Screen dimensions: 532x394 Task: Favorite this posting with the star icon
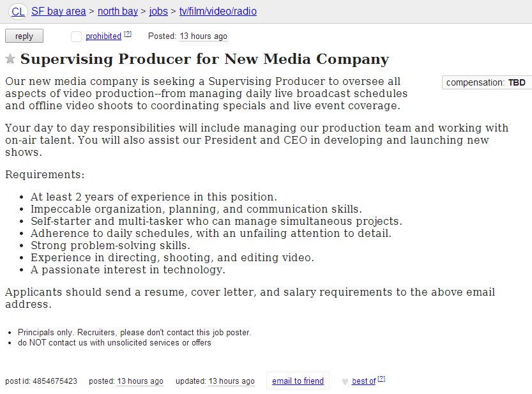pyautogui.click(x=10, y=59)
